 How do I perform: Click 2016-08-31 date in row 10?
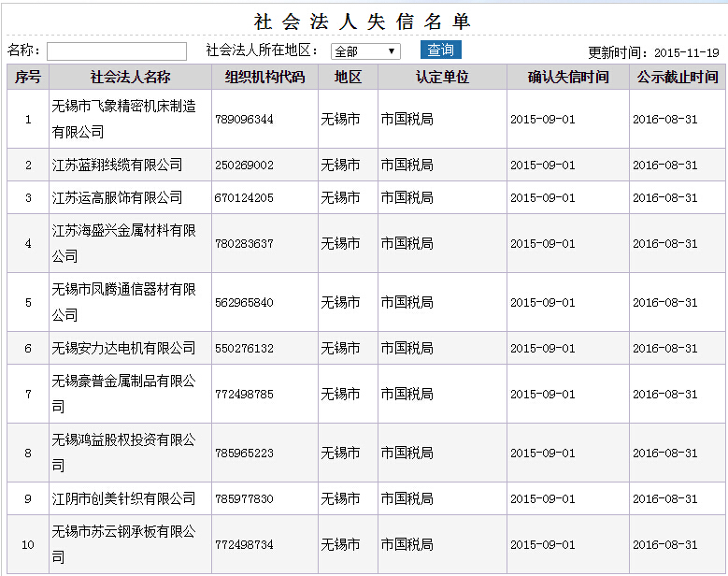point(664,544)
